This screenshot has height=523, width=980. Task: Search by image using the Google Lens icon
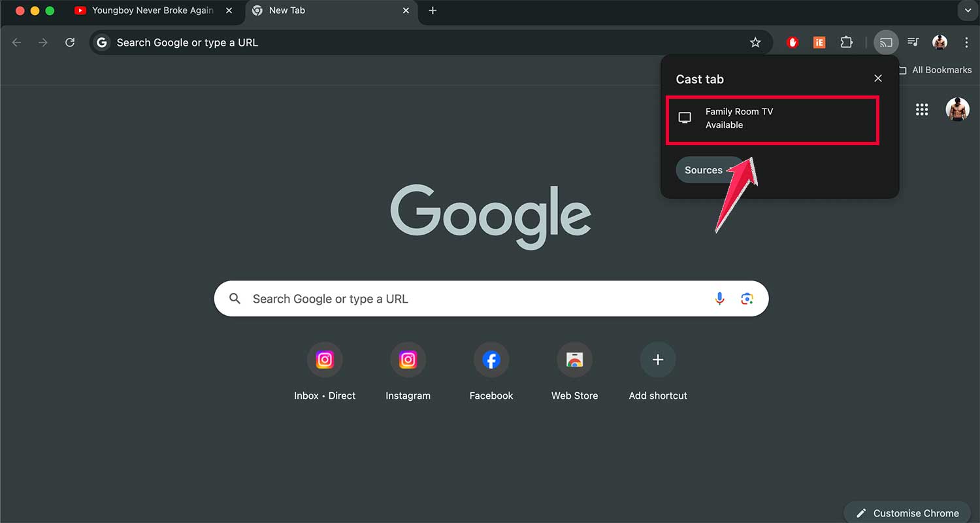point(747,298)
